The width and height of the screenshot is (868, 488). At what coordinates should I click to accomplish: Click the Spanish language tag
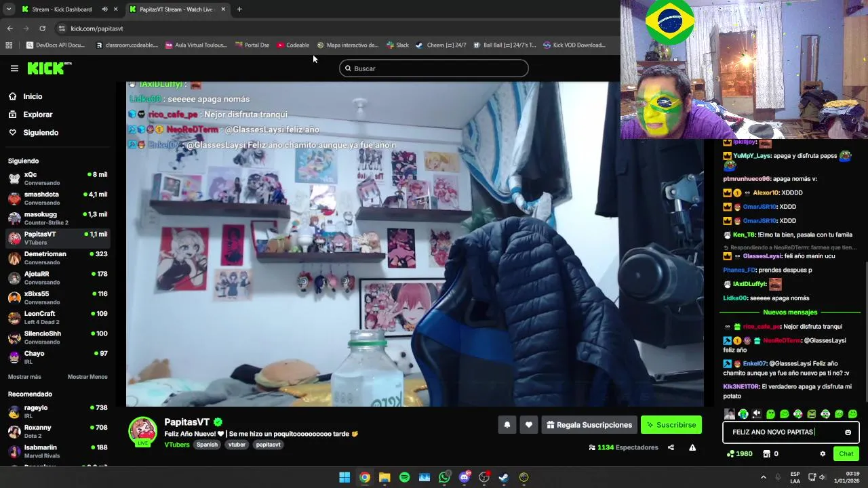tap(207, 445)
